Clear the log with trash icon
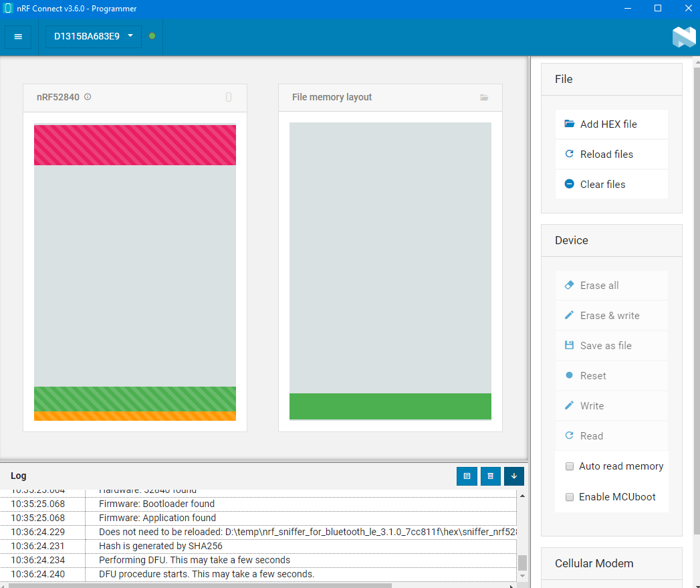The width and height of the screenshot is (700, 588). (x=490, y=476)
